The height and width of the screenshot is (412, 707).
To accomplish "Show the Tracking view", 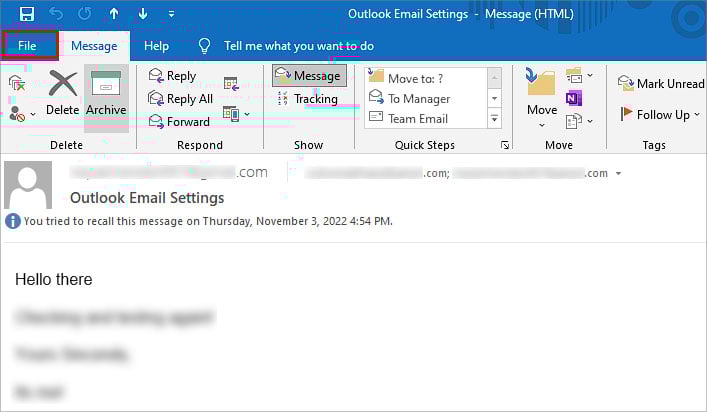I will [308, 99].
